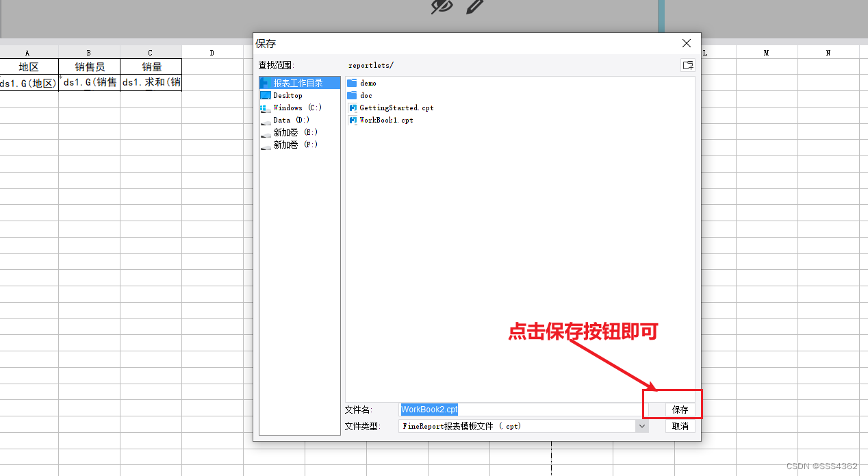The height and width of the screenshot is (476, 868).
Task: Click the ds1.G(地区) cell
Action: click(x=29, y=83)
